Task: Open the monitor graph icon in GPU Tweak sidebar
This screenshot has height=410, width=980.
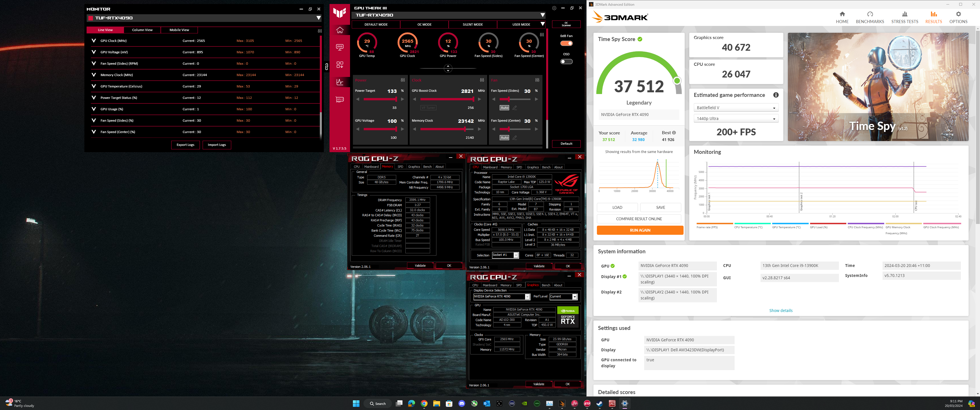Action: tap(340, 82)
